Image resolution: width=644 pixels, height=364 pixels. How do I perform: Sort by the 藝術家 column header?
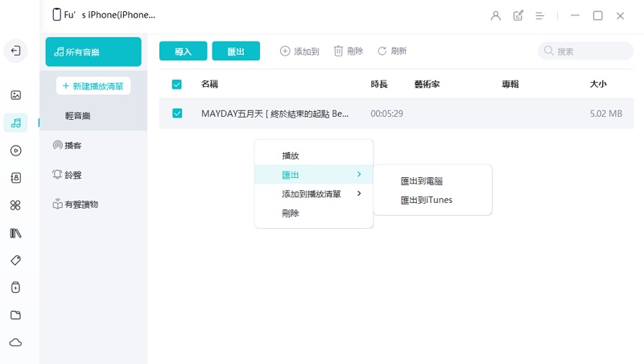(x=427, y=84)
